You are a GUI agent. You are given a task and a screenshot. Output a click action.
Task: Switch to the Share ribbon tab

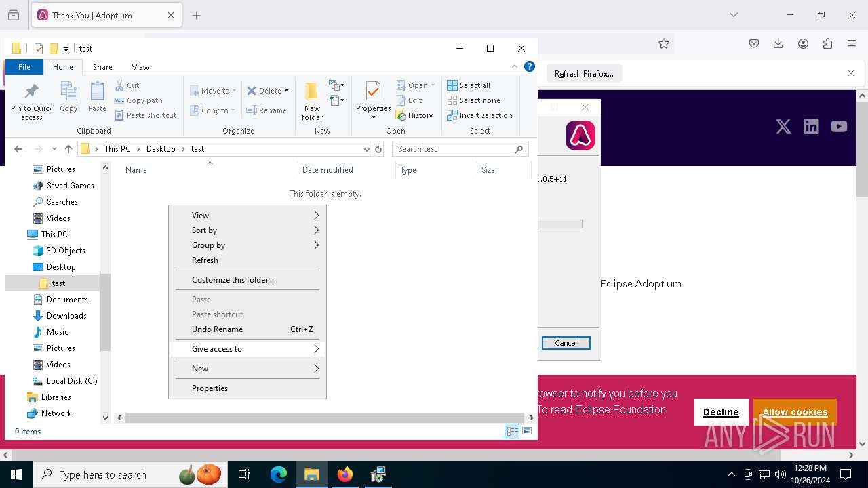pyautogui.click(x=102, y=67)
